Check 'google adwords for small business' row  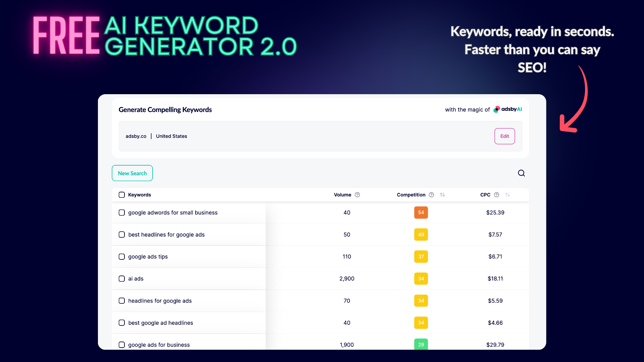click(122, 213)
